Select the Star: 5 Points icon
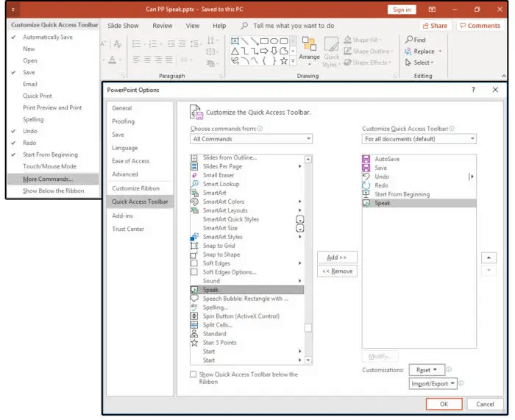 tap(194, 343)
